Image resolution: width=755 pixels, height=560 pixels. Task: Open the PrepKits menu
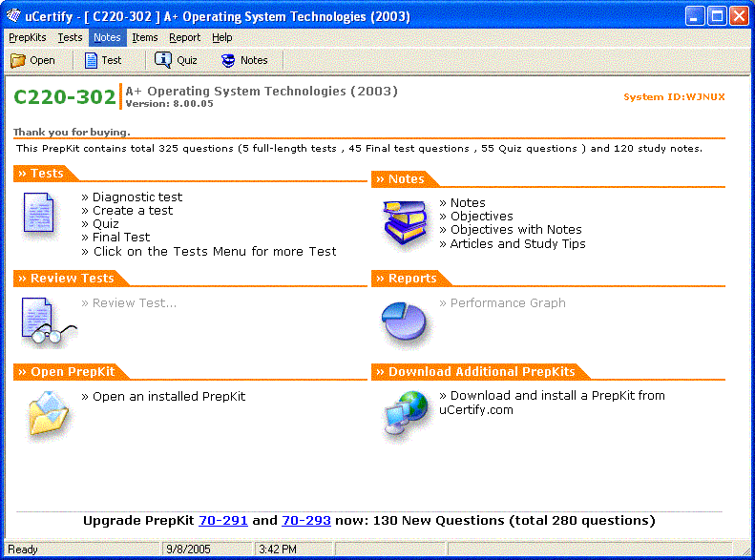coord(28,37)
